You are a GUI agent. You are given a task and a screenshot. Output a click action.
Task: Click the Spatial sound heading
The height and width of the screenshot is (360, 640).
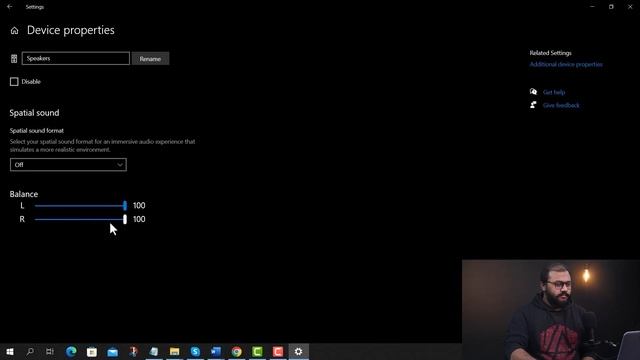34,113
